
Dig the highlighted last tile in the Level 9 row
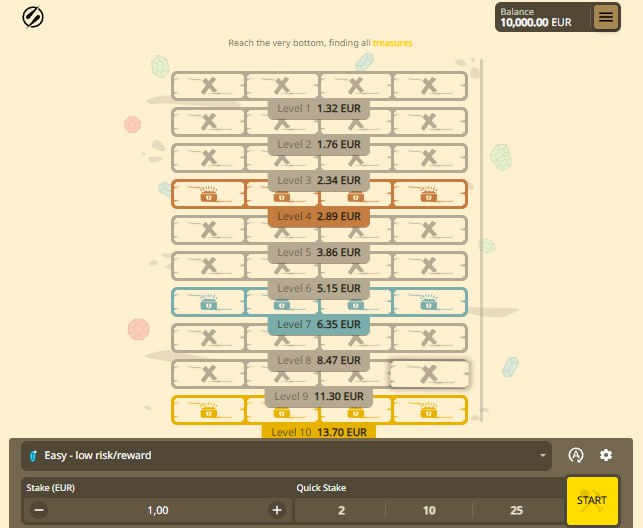click(x=429, y=374)
